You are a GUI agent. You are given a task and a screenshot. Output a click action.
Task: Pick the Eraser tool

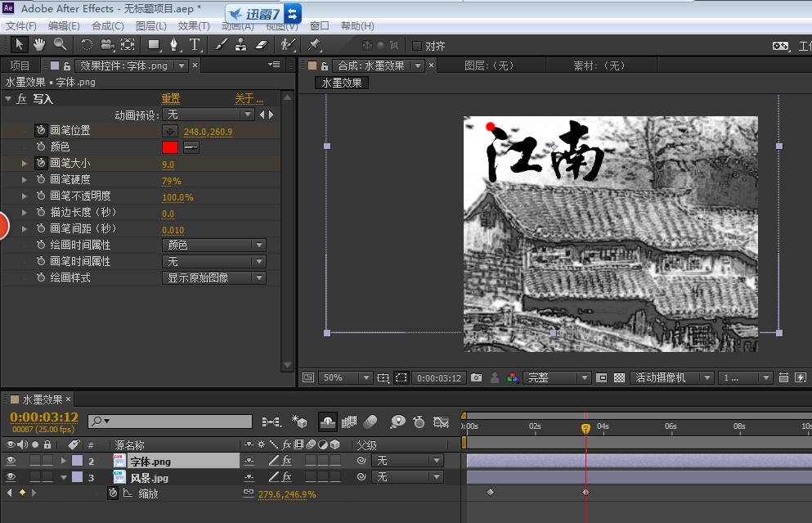pyautogui.click(x=262, y=44)
